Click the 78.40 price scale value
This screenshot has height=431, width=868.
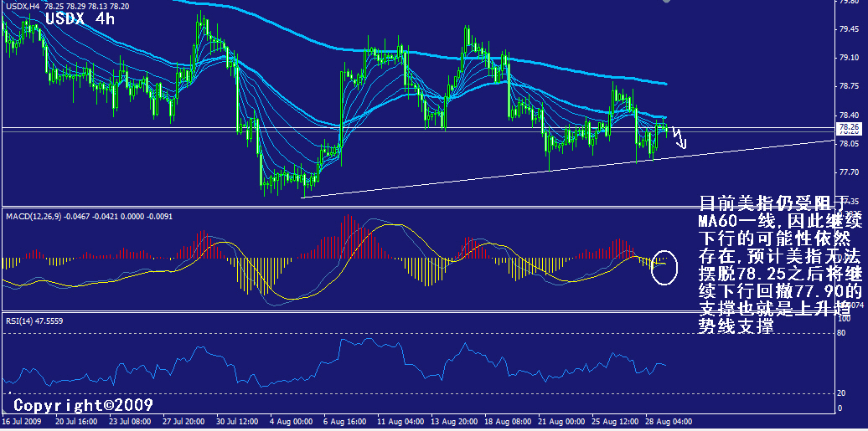point(850,115)
